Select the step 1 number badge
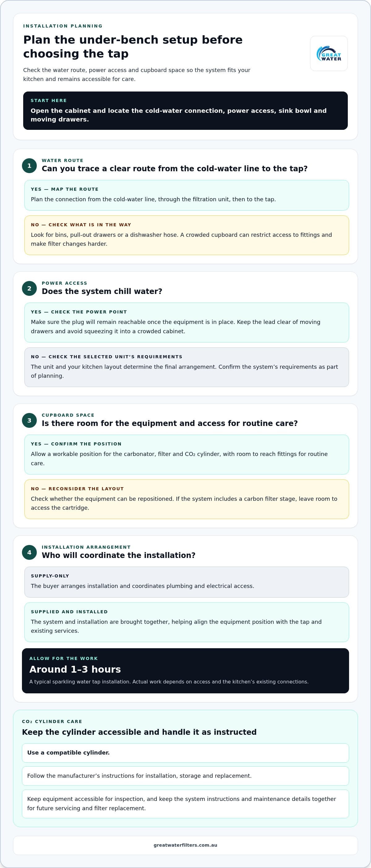This screenshot has width=371, height=868. pos(29,166)
